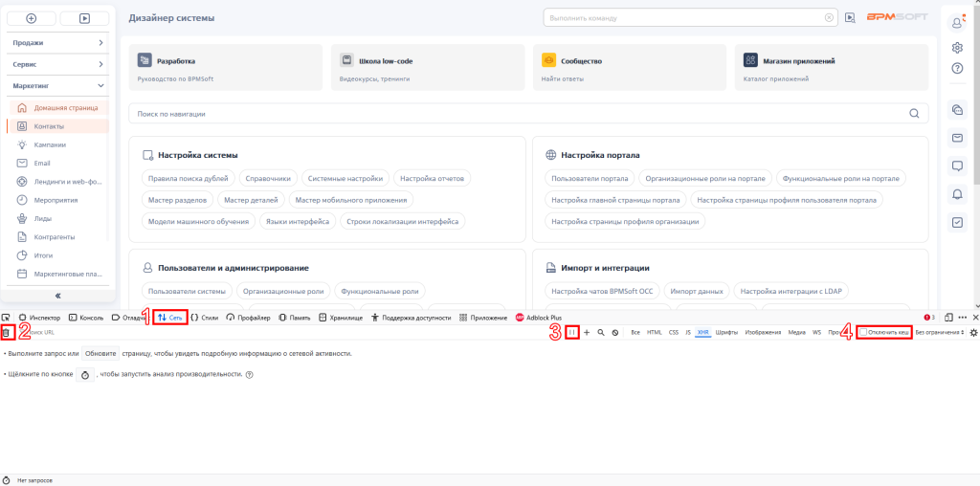Click the Магазин приложений card icon
The image size is (980, 486).
(750, 60)
